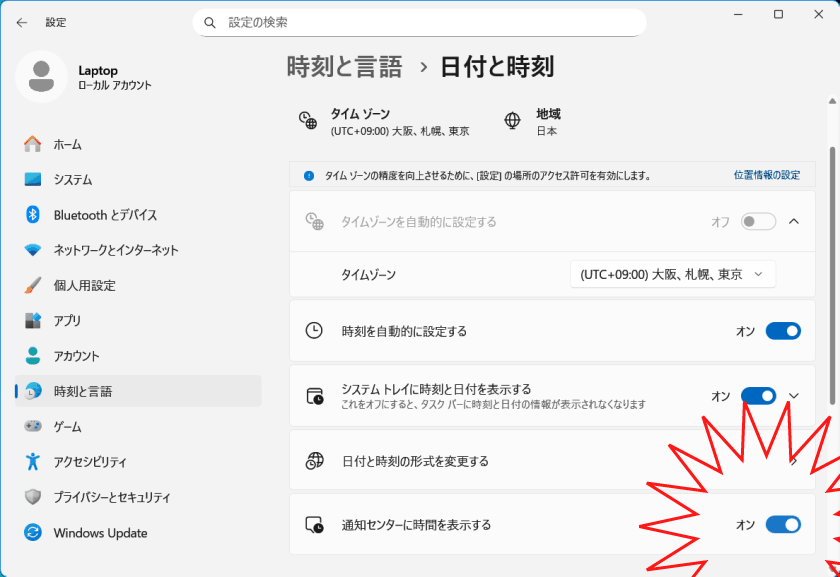This screenshot has width=840, height=577.
Task: Click the 日付と時刻 page title text
Action: click(497, 67)
